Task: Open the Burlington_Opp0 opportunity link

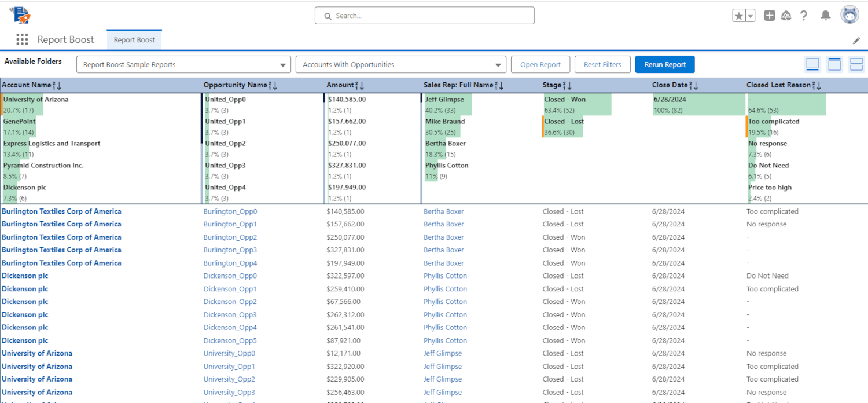Action: tap(230, 211)
